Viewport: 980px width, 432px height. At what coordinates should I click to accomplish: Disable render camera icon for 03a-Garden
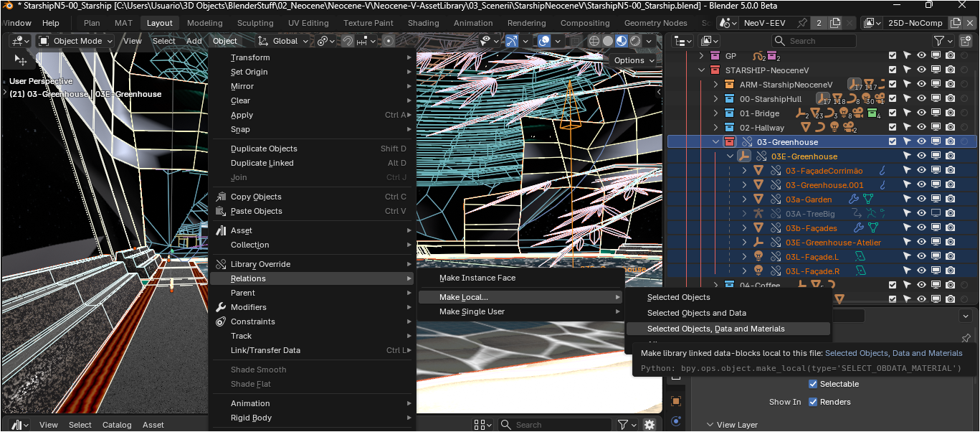coord(950,199)
